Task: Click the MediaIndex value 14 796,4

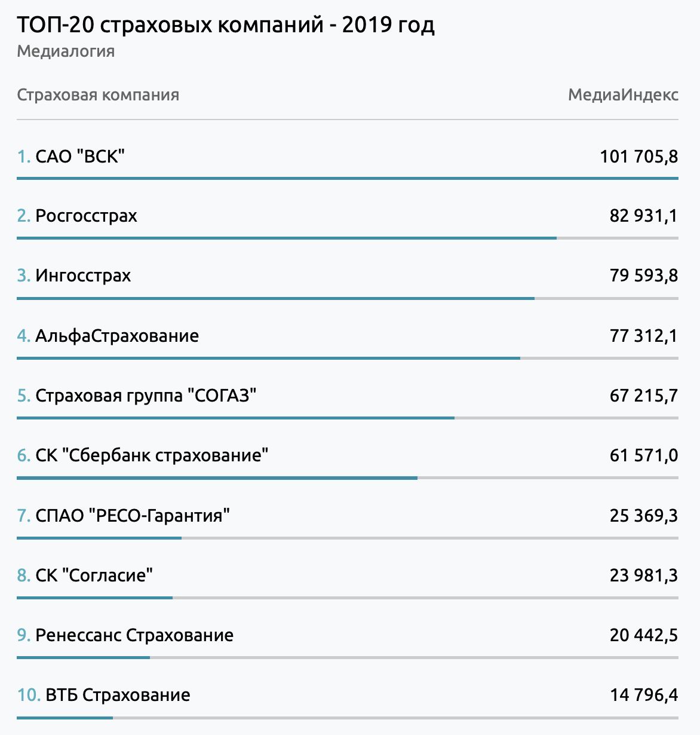Action: [x=644, y=695]
